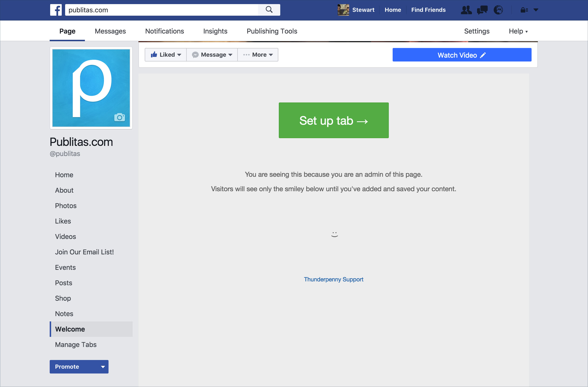This screenshot has height=387, width=588.
Task: Click the @publitas username
Action: click(65, 154)
